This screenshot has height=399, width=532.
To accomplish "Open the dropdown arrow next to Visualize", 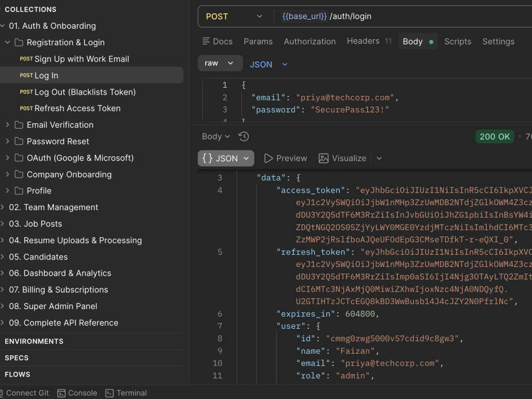I will tap(379, 158).
